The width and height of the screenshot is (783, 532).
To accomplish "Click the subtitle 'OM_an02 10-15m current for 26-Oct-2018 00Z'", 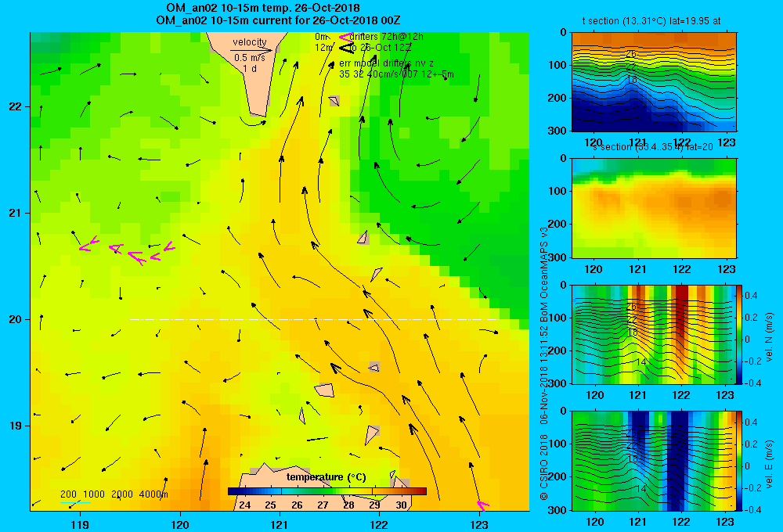I will (x=278, y=20).
